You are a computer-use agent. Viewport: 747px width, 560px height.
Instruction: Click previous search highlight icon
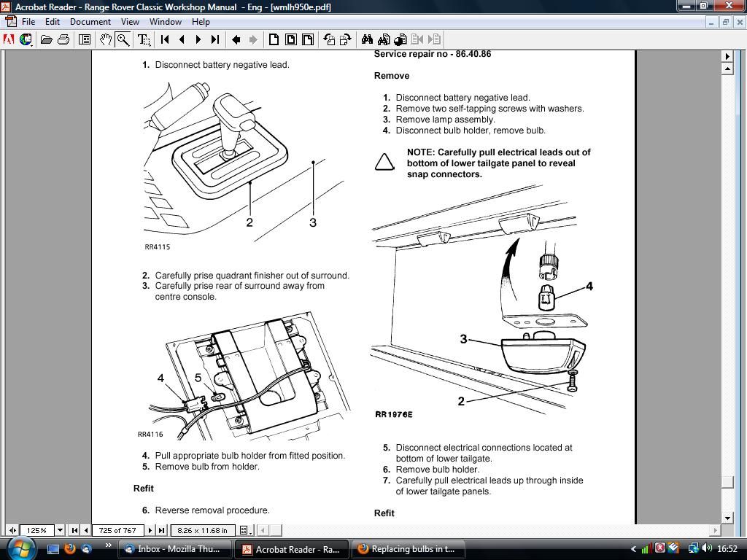pyautogui.click(x=417, y=39)
